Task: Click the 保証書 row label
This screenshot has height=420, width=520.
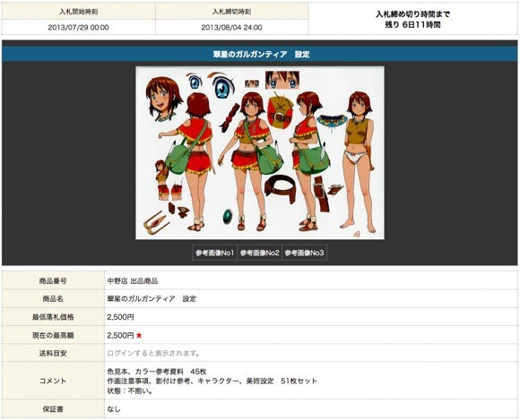Action: (x=53, y=409)
